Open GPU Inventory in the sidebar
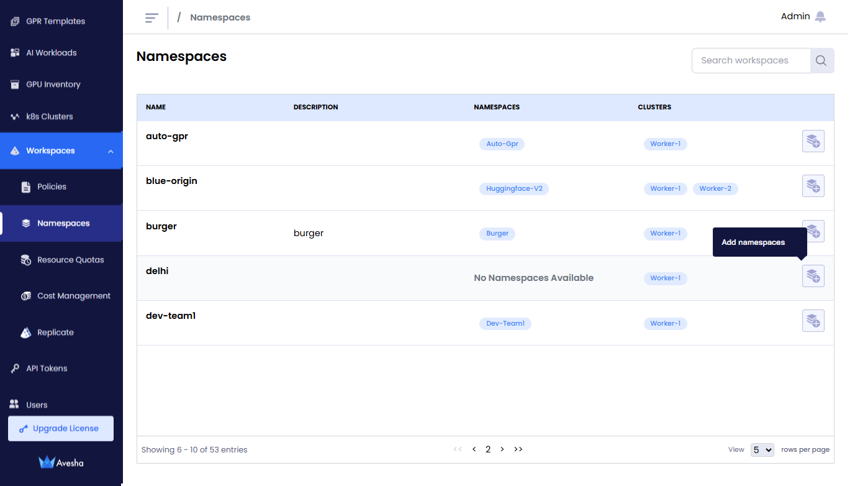This screenshot has height=486, width=868. coord(53,85)
